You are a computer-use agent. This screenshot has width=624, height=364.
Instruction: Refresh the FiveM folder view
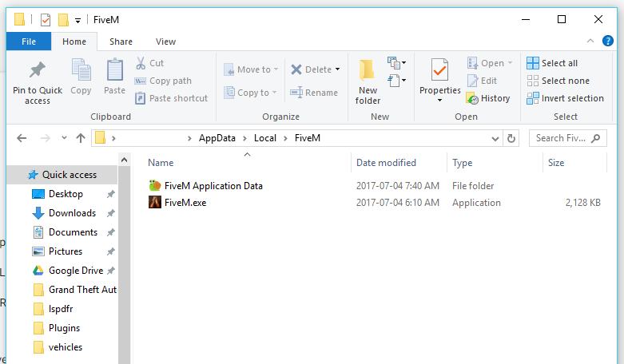click(511, 138)
